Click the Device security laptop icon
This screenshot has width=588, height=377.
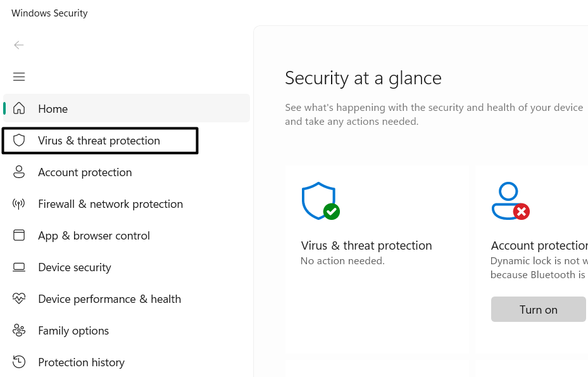pos(19,267)
